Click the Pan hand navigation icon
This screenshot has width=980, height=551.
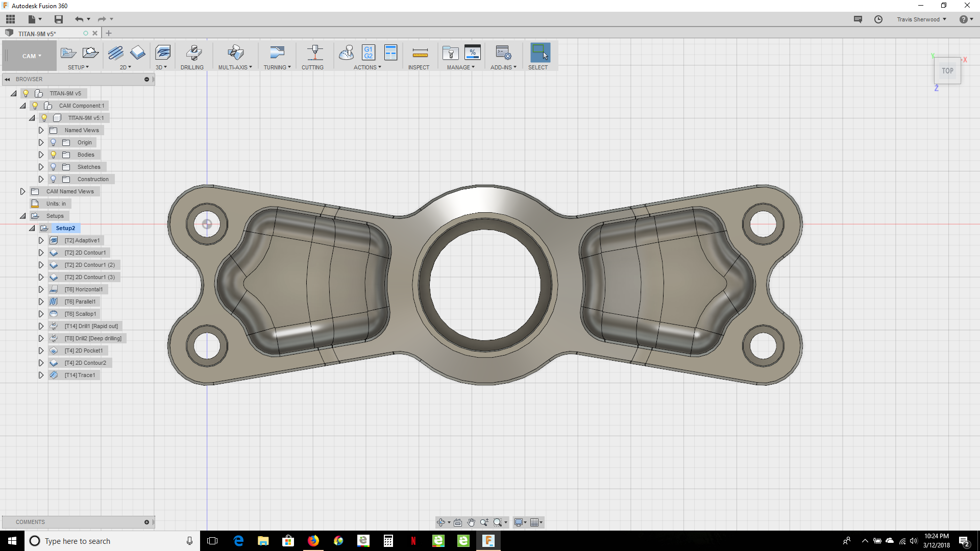coord(471,522)
